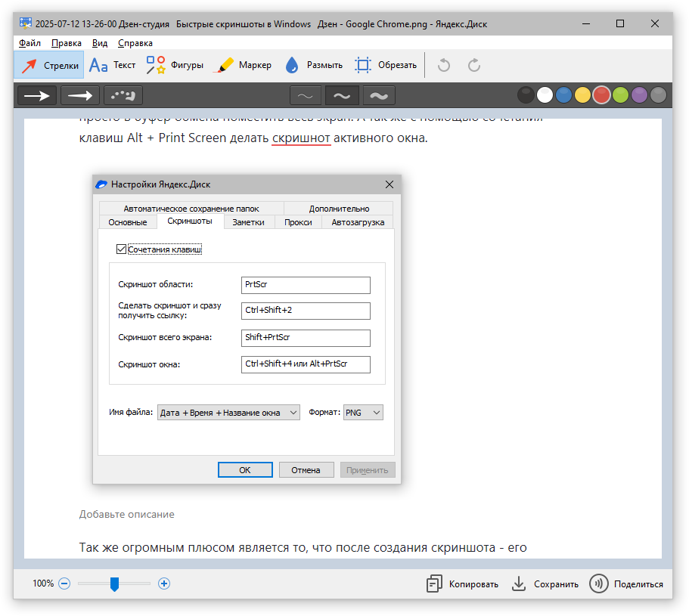Screen dimensions: 689x616
Task: Toggle the Сочетания клавиш checkbox
Action: pos(121,249)
